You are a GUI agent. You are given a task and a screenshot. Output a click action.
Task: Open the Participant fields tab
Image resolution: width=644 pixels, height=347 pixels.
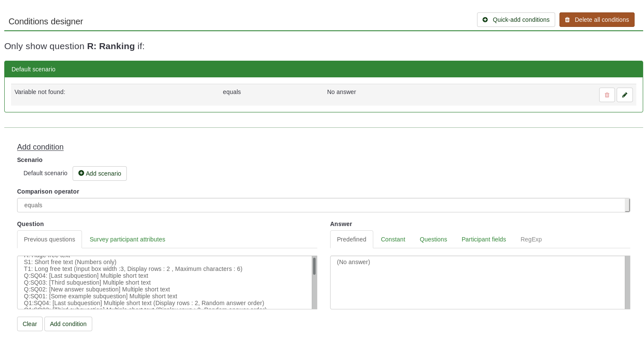pos(483,239)
